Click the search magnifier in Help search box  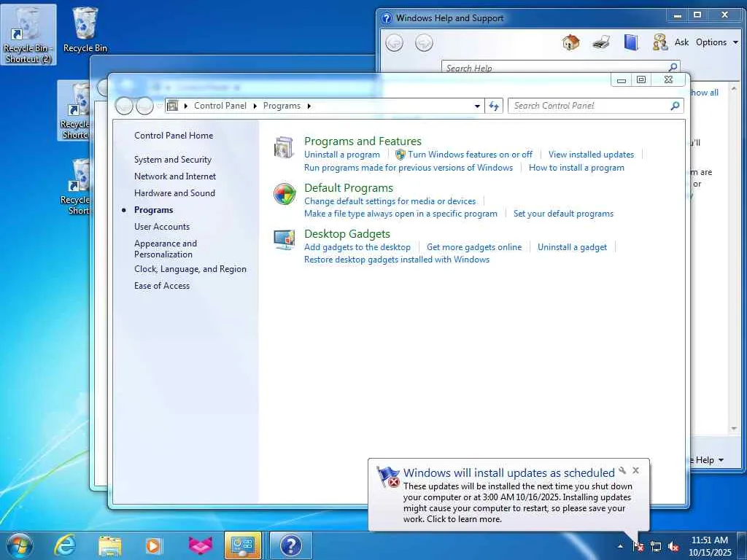tap(673, 68)
